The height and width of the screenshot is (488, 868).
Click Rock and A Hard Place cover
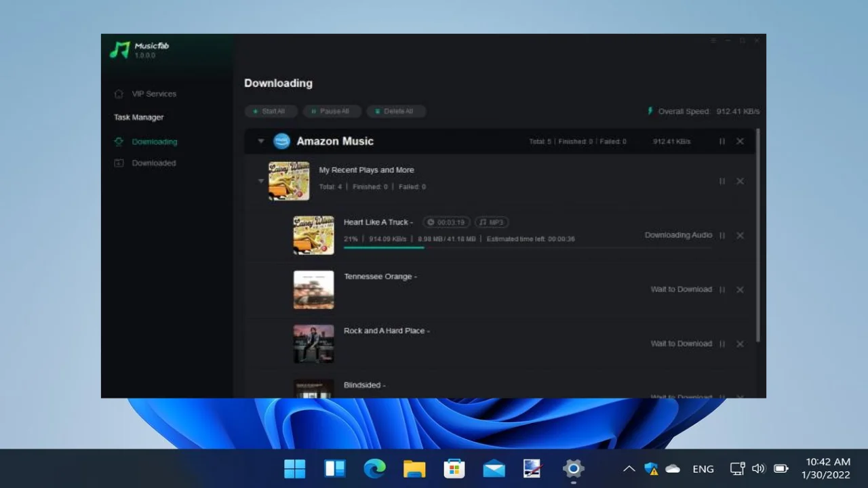313,344
